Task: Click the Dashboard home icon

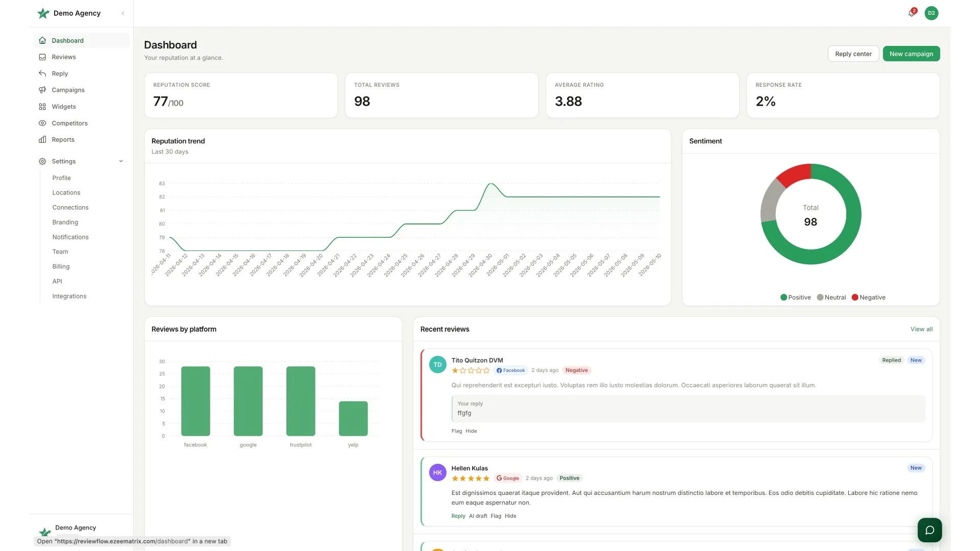Action: (42, 41)
